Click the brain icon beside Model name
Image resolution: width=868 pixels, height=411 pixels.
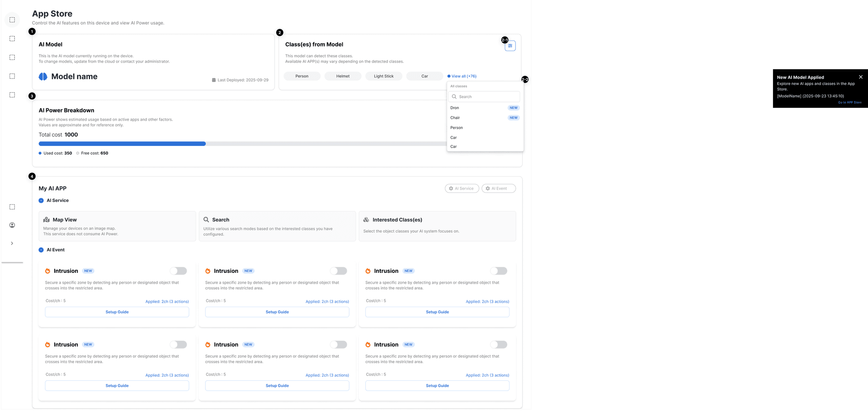click(43, 77)
